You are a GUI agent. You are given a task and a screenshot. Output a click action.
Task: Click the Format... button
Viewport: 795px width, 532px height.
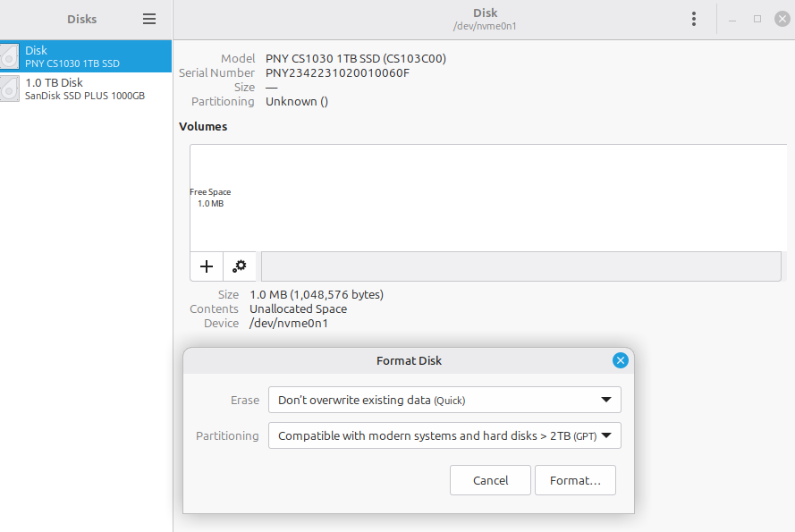tap(576, 480)
